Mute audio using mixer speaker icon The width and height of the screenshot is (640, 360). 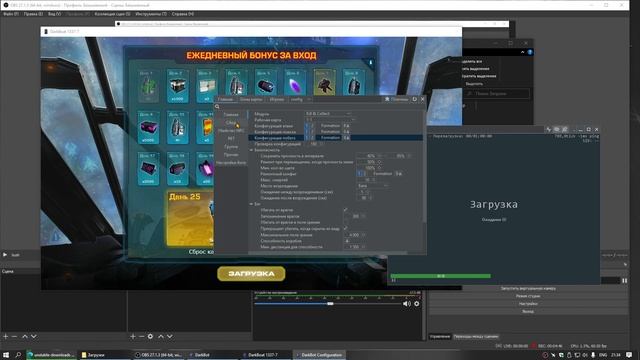407,304
